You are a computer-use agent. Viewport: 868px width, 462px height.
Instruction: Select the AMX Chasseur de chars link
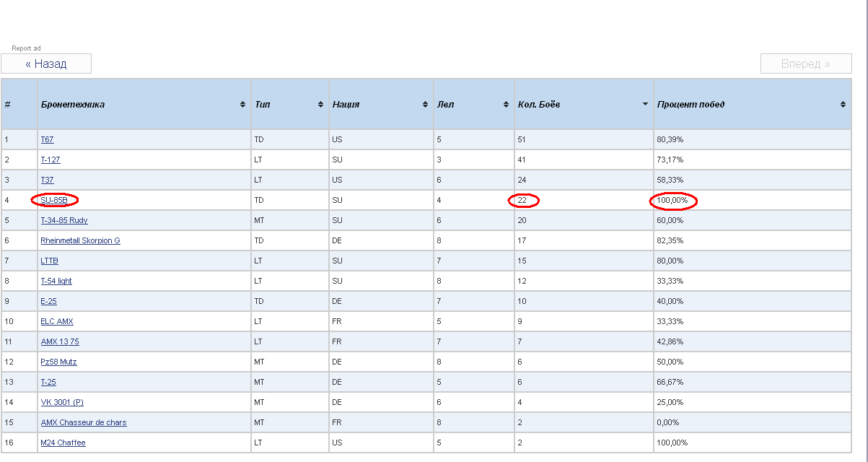pyautogui.click(x=84, y=422)
